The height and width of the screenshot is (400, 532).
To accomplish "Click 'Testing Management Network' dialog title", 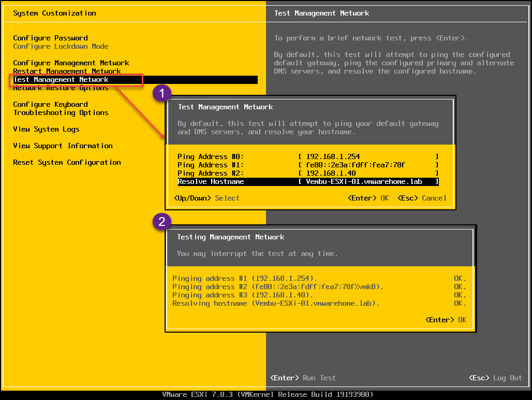I will 231,237.
